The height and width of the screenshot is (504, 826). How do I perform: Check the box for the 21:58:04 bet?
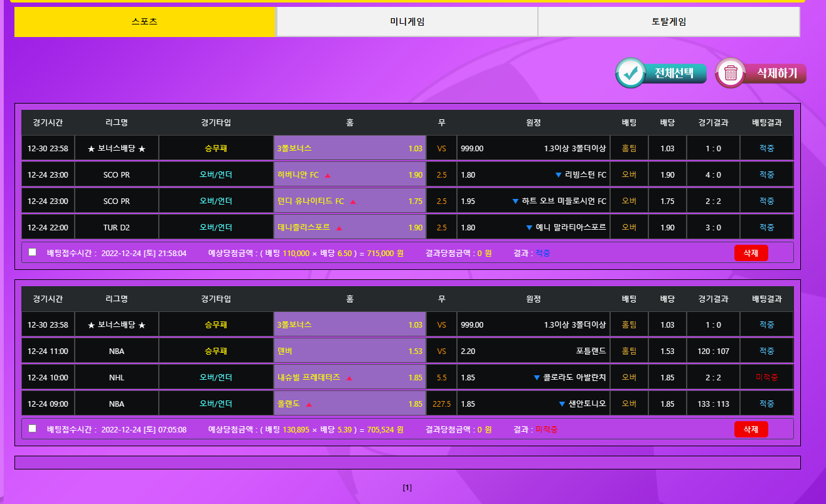tap(33, 252)
